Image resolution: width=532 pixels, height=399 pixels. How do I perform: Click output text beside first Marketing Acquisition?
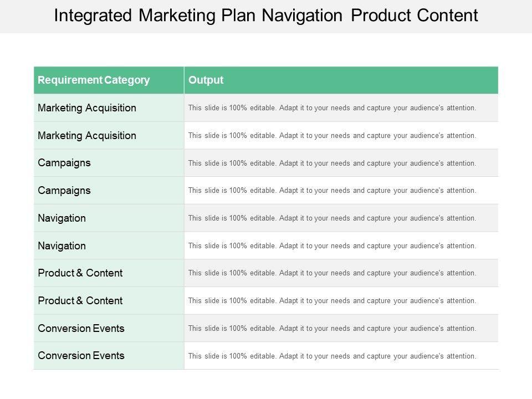point(332,108)
